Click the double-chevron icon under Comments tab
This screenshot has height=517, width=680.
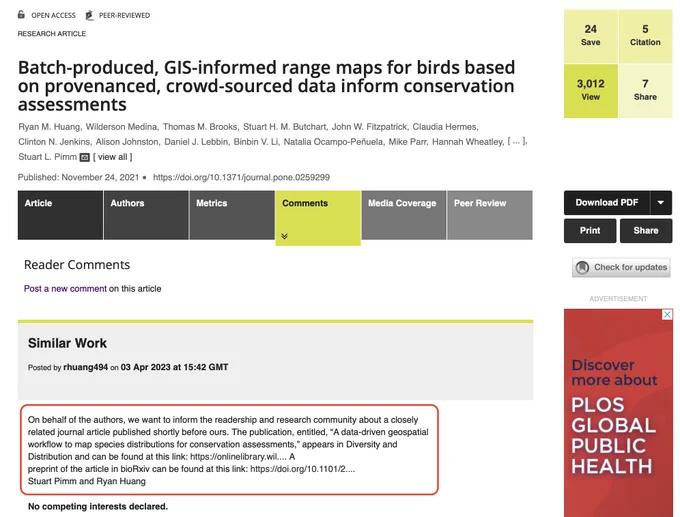tap(284, 236)
